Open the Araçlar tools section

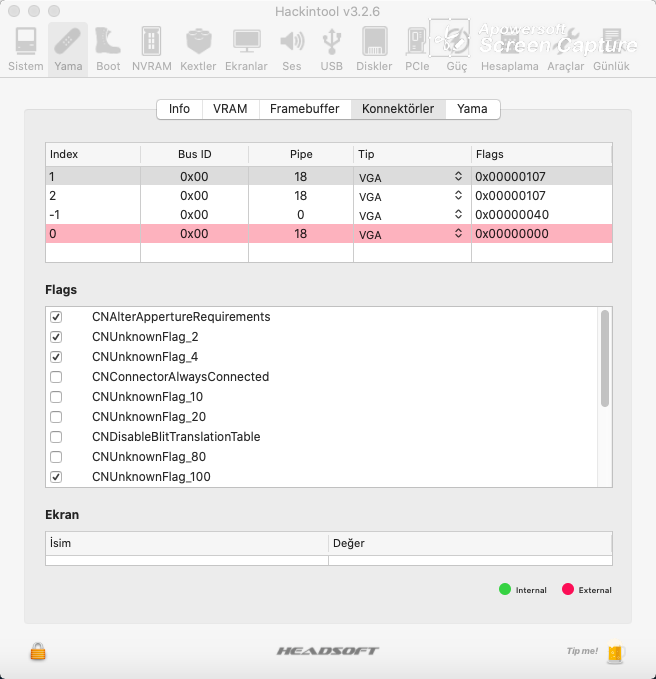pos(566,48)
